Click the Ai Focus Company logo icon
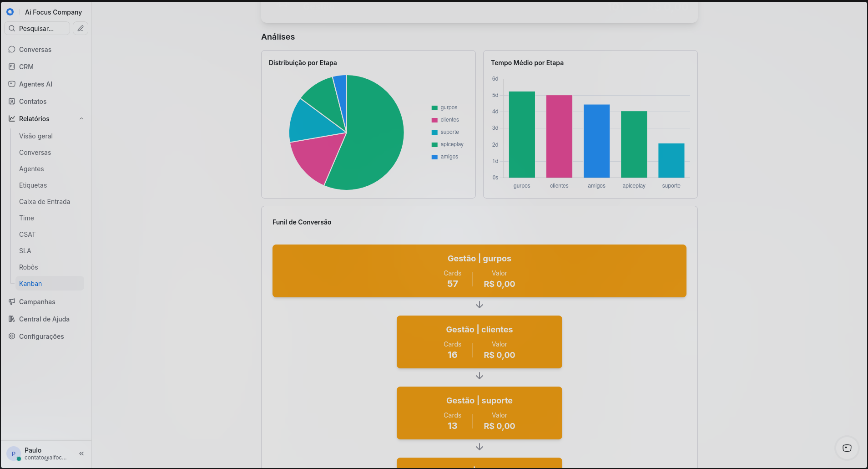This screenshot has width=868, height=469. coord(10,12)
